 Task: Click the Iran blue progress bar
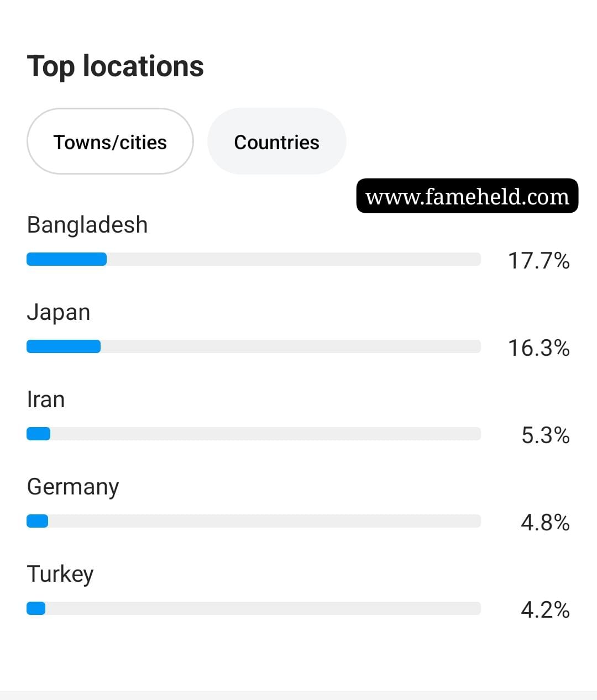[38, 434]
